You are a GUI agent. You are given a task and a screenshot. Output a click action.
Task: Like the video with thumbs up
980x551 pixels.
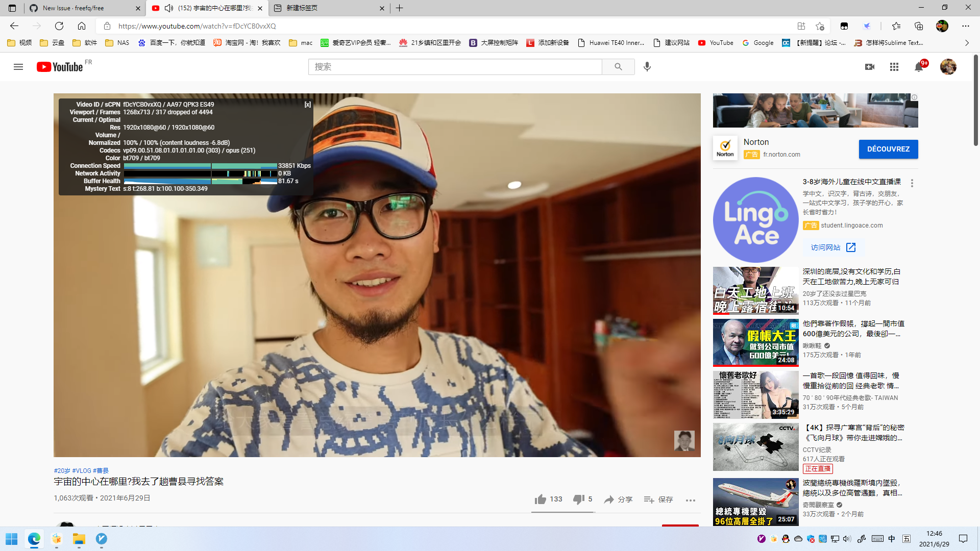(x=541, y=499)
